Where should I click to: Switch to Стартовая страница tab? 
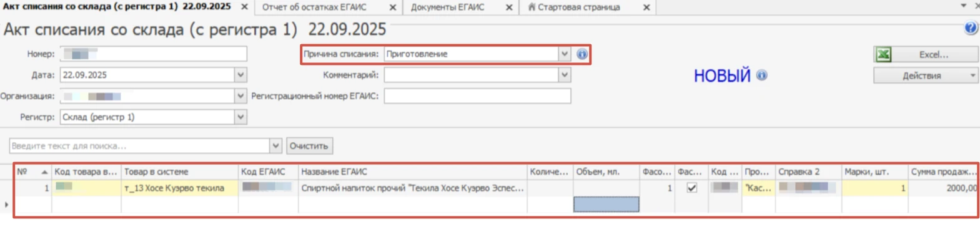pos(579,7)
